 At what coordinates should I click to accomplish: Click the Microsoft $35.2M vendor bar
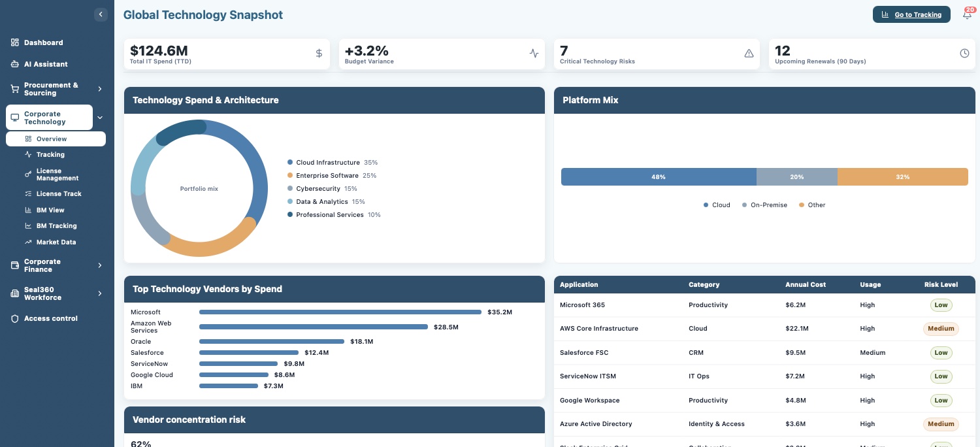(x=340, y=312)
